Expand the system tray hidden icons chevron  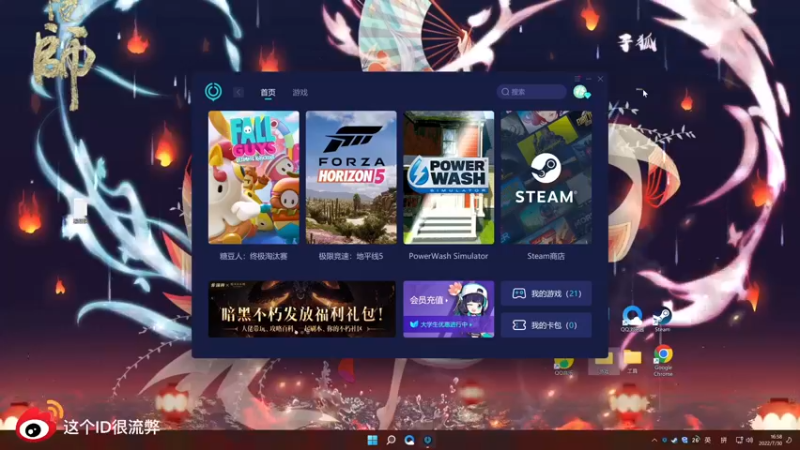pos(654,440)
